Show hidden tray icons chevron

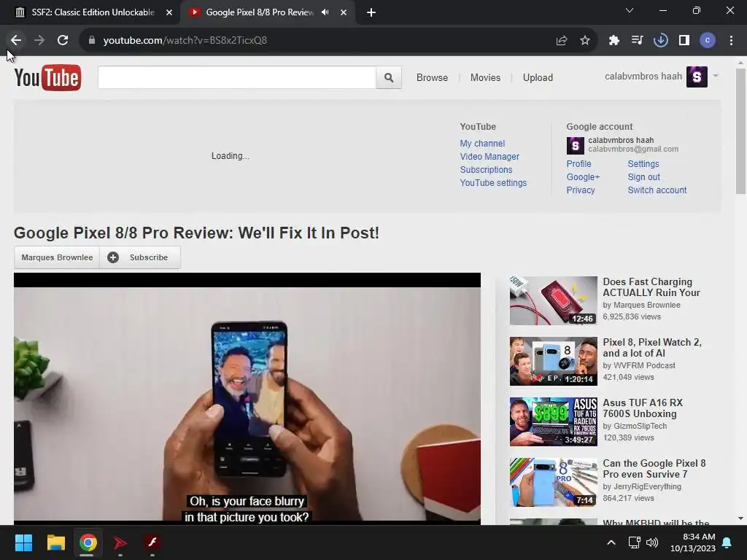[611, 542]
